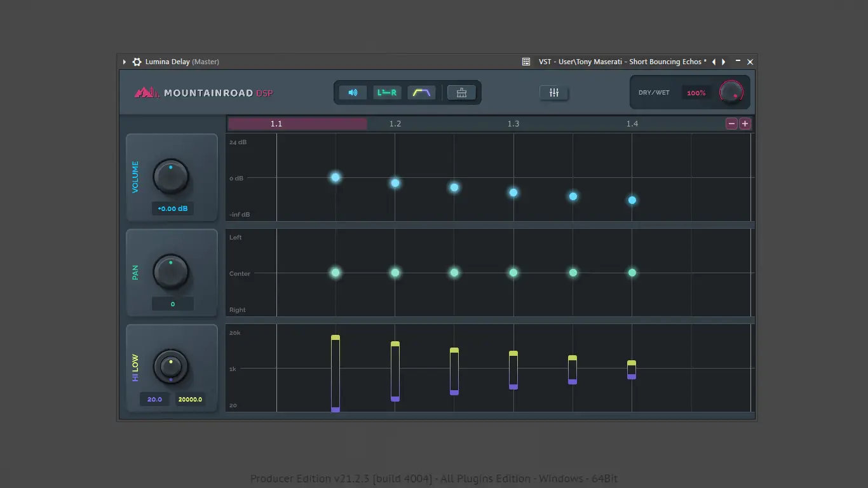Click the plugin gear icon in titlebar
Viewport: 868px width, 488px height.
pos(137,62)
